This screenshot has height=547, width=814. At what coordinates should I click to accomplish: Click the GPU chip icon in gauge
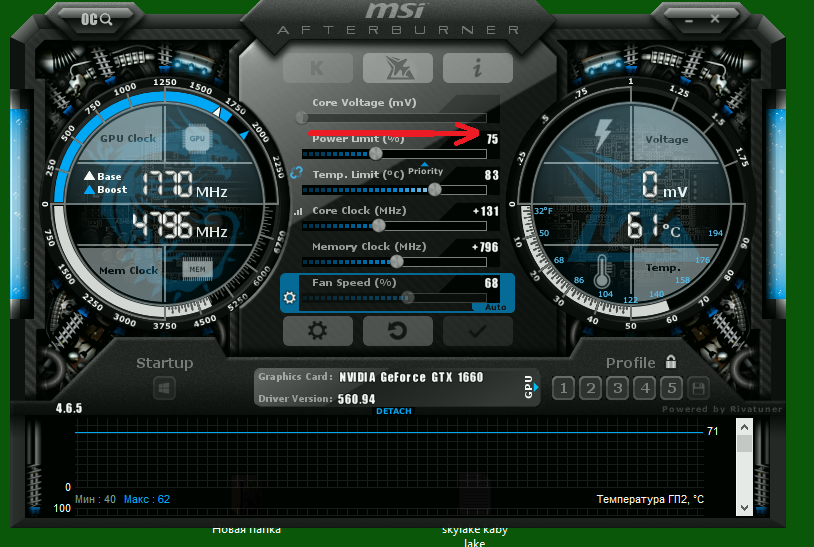[x=197, y=139]
